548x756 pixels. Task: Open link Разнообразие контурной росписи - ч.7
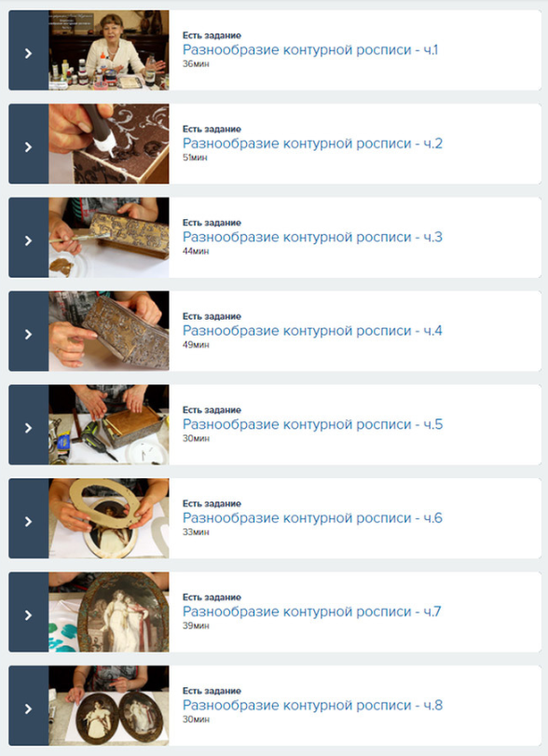[312, 611]
